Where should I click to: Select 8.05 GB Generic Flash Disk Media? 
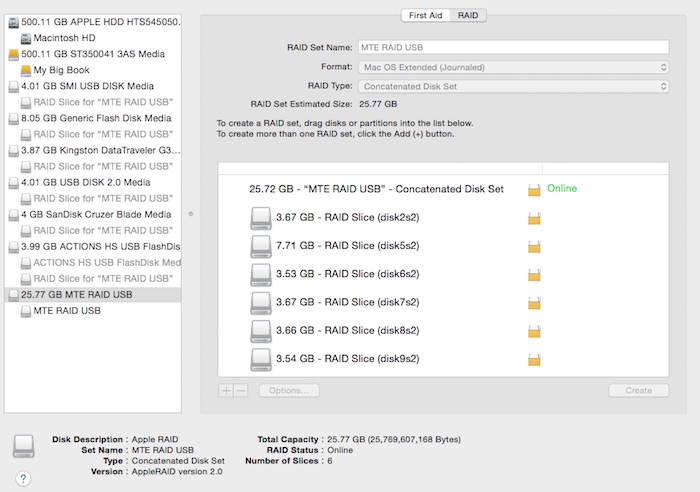click(93, 118)
